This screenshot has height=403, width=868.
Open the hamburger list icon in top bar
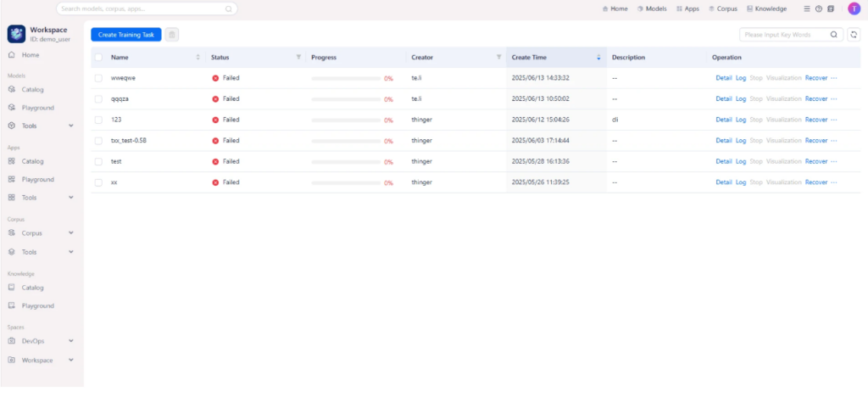[x=807, y=8]
